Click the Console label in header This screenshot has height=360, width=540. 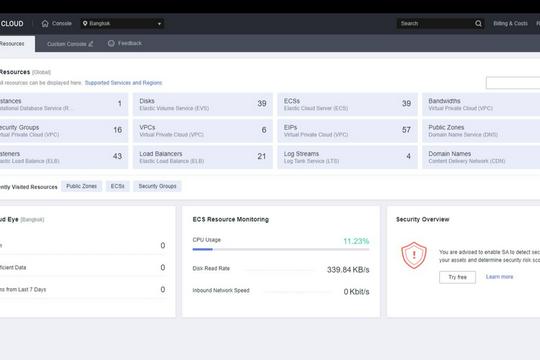(x=62, y=23)
